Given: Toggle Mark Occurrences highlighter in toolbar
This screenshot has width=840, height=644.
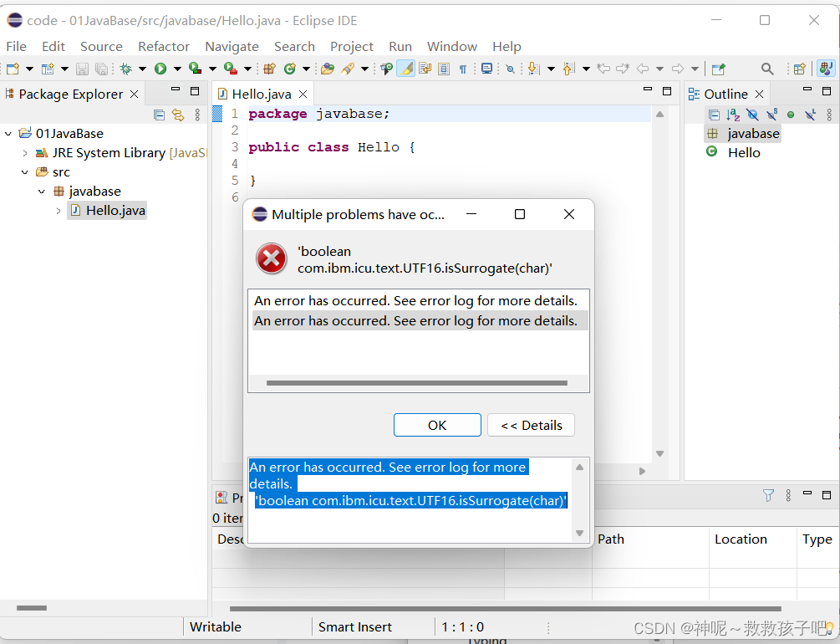Looking at the screenshot, I should coord(405,69).
